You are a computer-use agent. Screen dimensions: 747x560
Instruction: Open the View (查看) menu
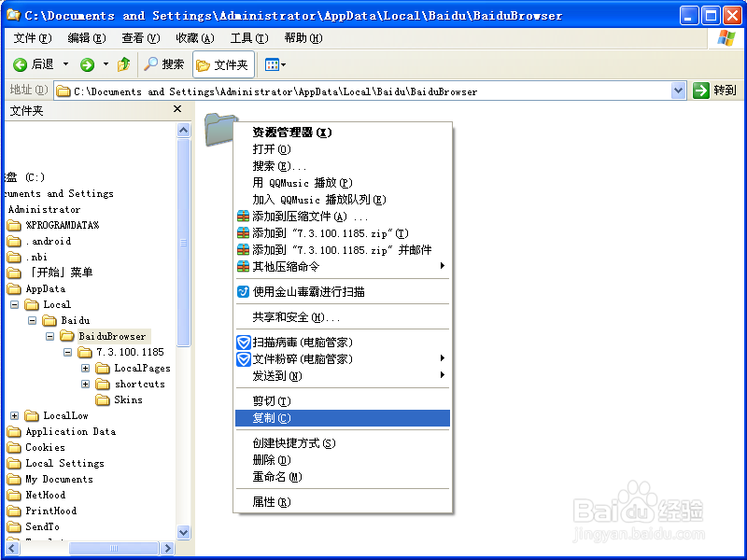tap(141, 38)
